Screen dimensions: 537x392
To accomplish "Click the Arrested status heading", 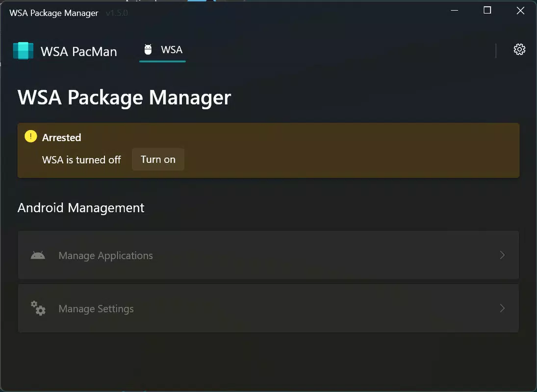I will (x=62, y=138).
